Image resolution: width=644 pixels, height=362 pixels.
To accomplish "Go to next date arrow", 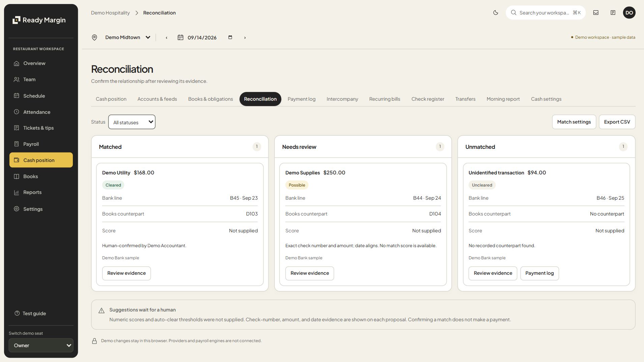I will [x=245, y=38].
